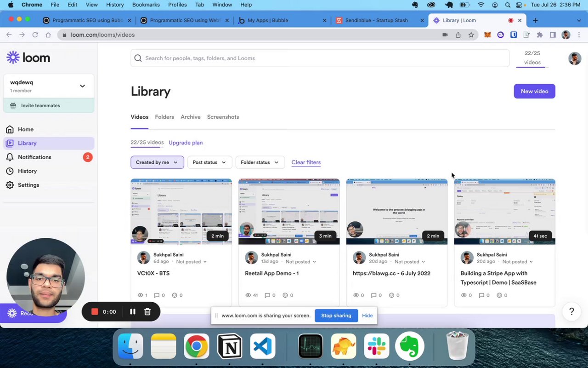588x368 pixels.
Task: Open Evernote from the dock
Action: (x=409, y=346)
